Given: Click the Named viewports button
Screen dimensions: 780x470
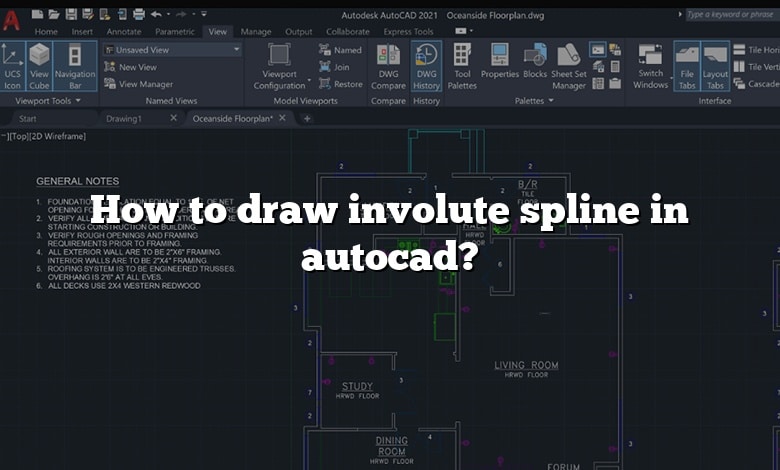Looking at the screenshot, I should tap(340, 50).
